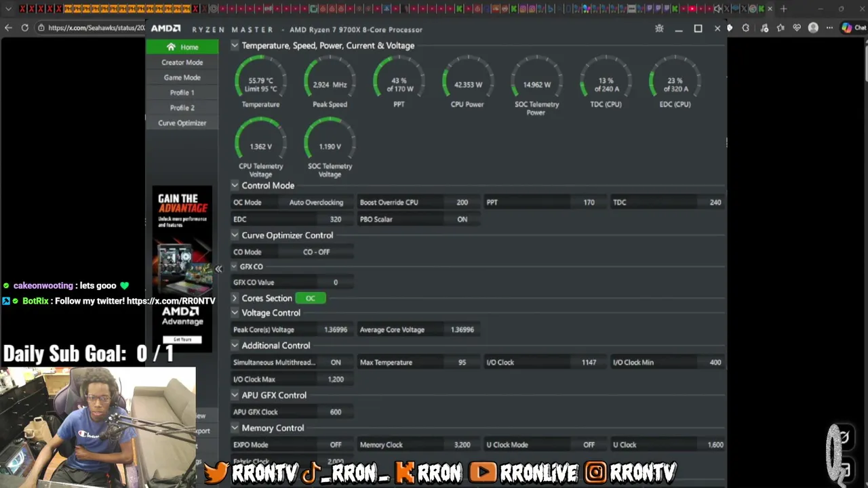
Task: Click the GFX CO Value field 0
Action: [336, 283]
